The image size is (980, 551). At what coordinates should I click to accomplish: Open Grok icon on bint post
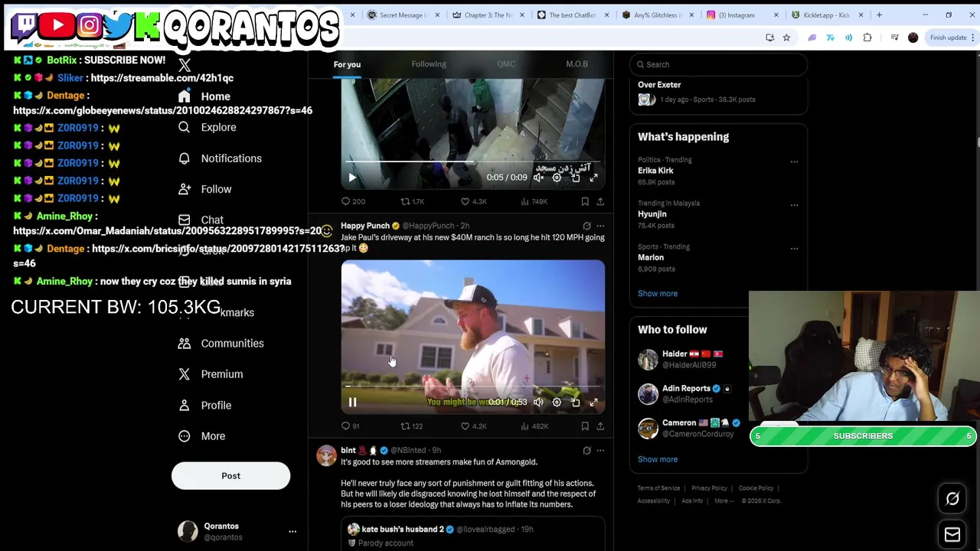pos(586,451)
